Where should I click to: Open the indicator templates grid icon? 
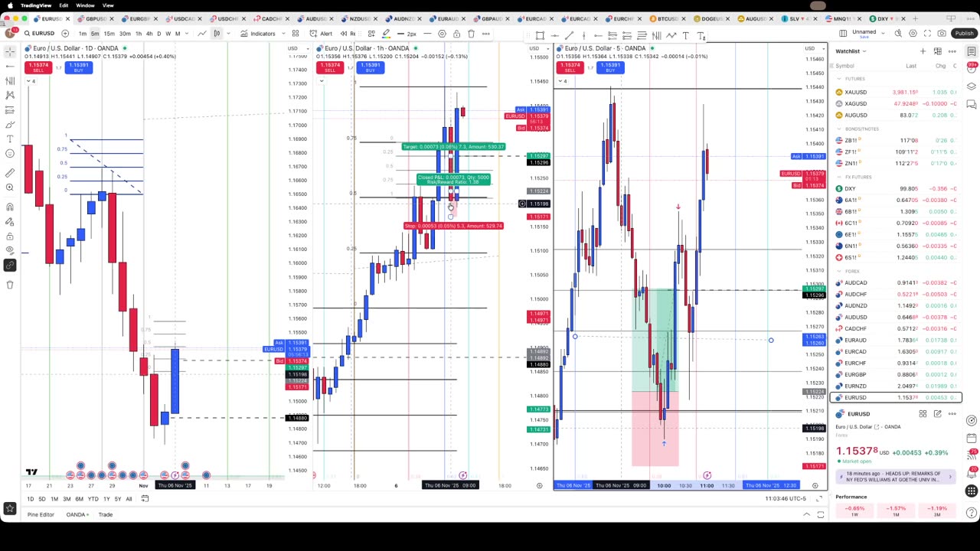click(x=295, y=34)
